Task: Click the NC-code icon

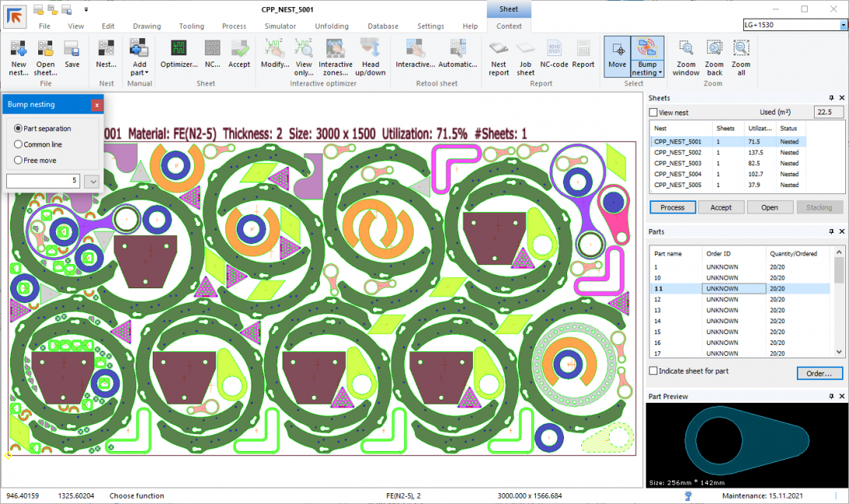Action: coord(555,50)
